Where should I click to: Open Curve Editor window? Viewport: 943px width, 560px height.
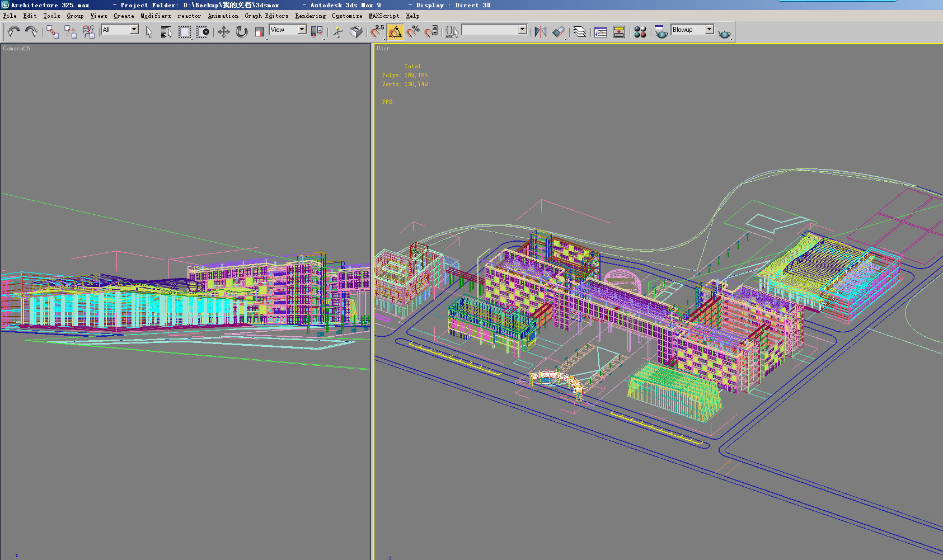600,32
